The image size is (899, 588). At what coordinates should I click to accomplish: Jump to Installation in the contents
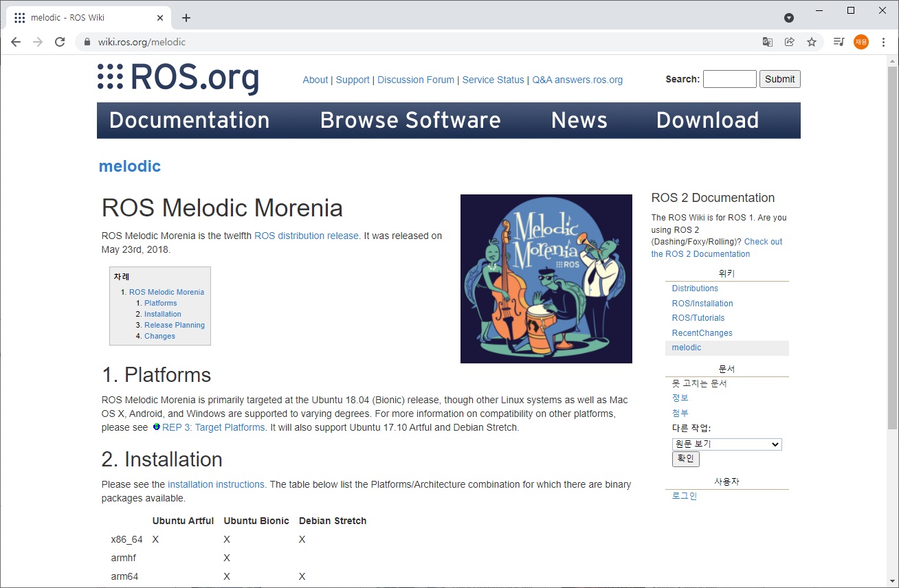pos(163,314)
